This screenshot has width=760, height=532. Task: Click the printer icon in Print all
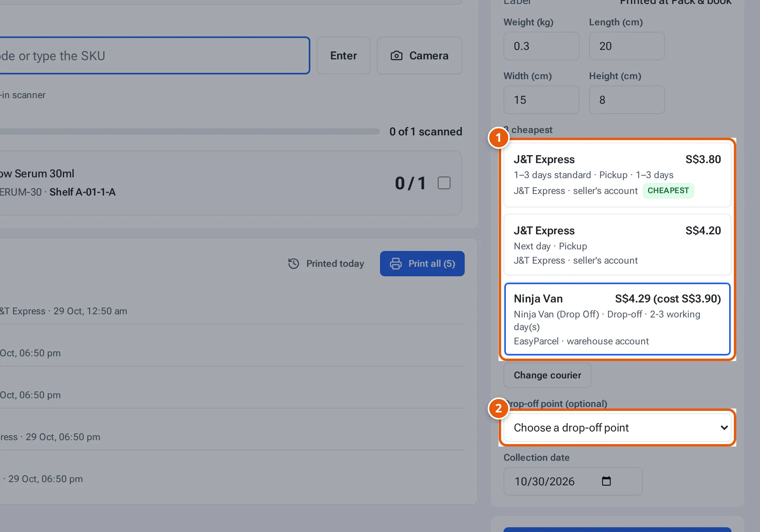(x=395, y=264)
